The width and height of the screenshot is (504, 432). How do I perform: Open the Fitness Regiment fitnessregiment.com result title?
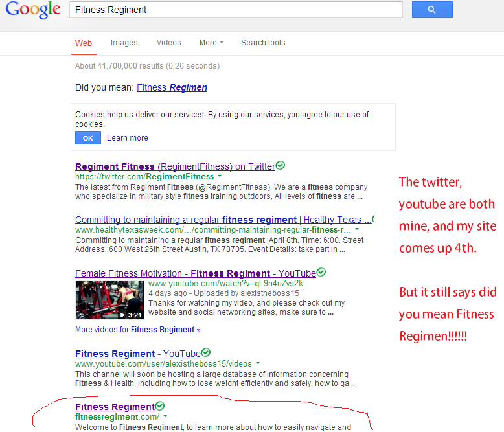click(115, 407)
